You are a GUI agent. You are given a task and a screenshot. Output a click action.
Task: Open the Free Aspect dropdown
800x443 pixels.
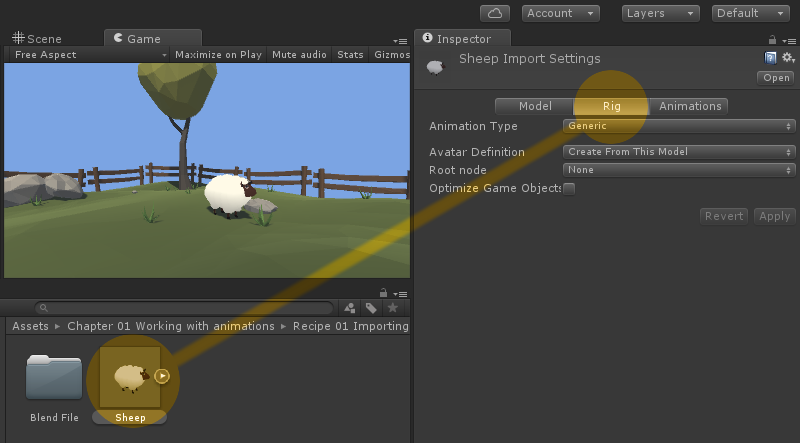[x=90, y=55]
